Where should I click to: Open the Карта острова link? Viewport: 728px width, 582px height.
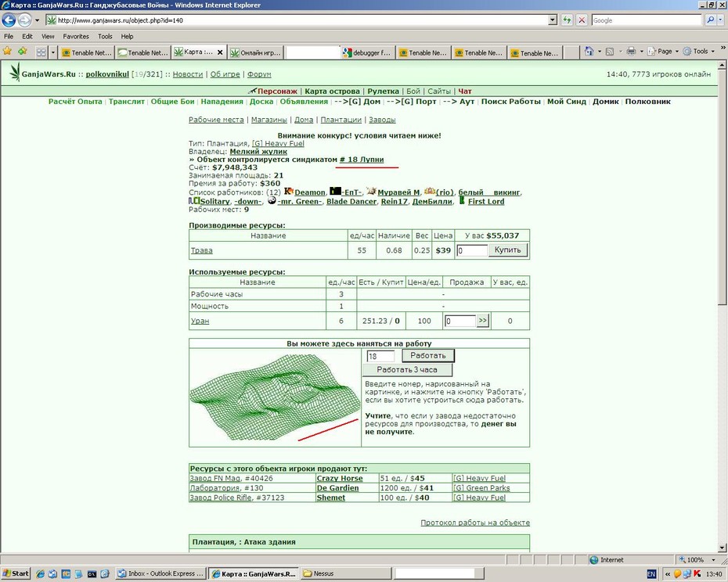pyautogui.click(x=332, y=92)
